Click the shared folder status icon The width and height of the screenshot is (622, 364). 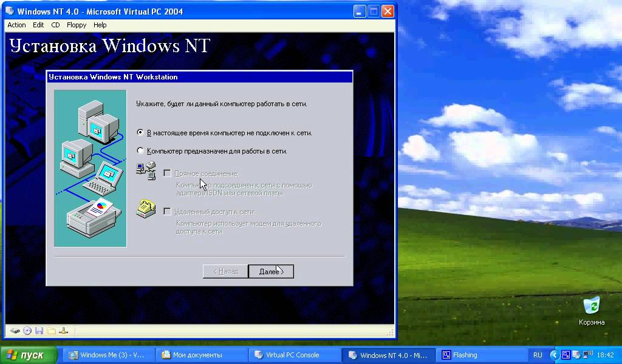pyautogui.click(x=51, y=331)
